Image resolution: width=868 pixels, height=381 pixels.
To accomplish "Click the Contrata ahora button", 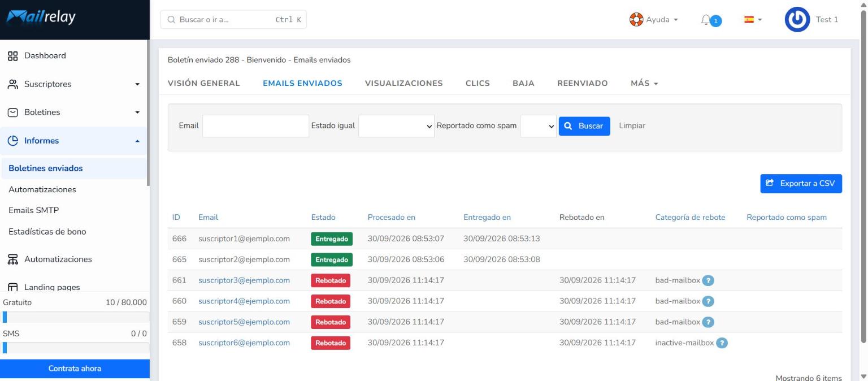I will [x=75, y=369].
